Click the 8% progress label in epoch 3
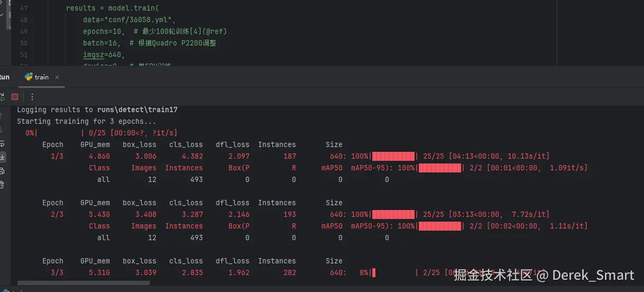 point(364,272)
